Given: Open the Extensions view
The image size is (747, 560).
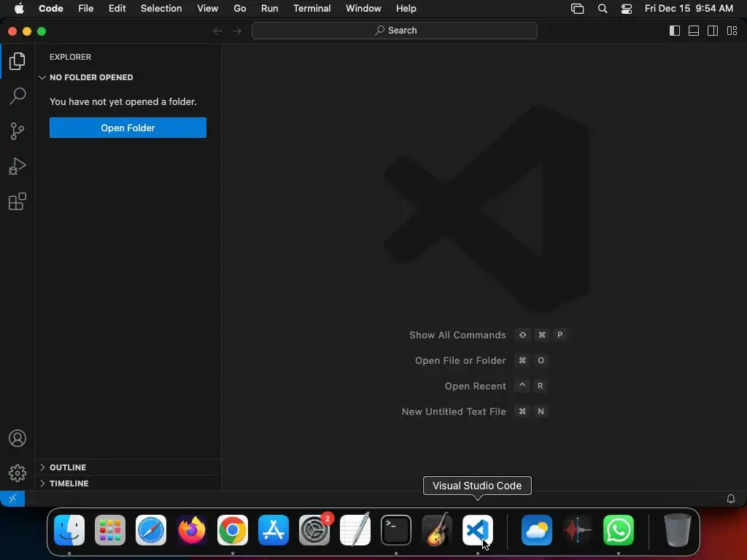Looking at the screenshot, I should click(x=18, y=201).
